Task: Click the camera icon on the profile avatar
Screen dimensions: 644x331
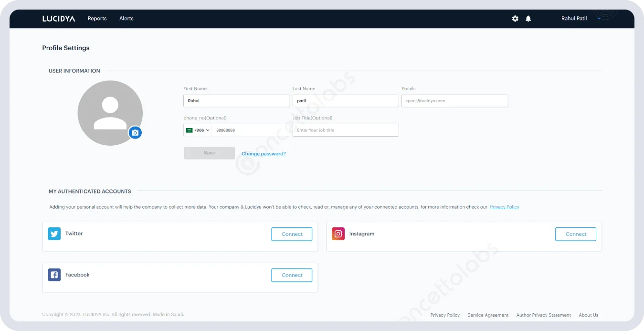Action: point(135,133)
